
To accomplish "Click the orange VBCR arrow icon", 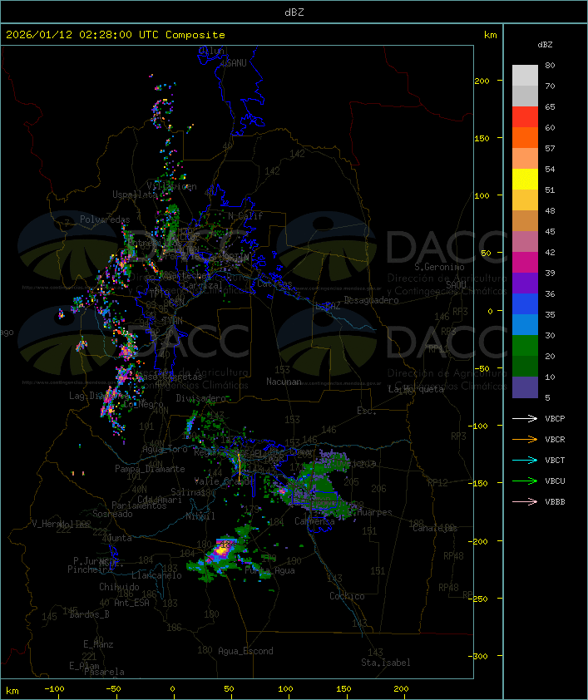I will pyautogui.click(x=525, y=439).
